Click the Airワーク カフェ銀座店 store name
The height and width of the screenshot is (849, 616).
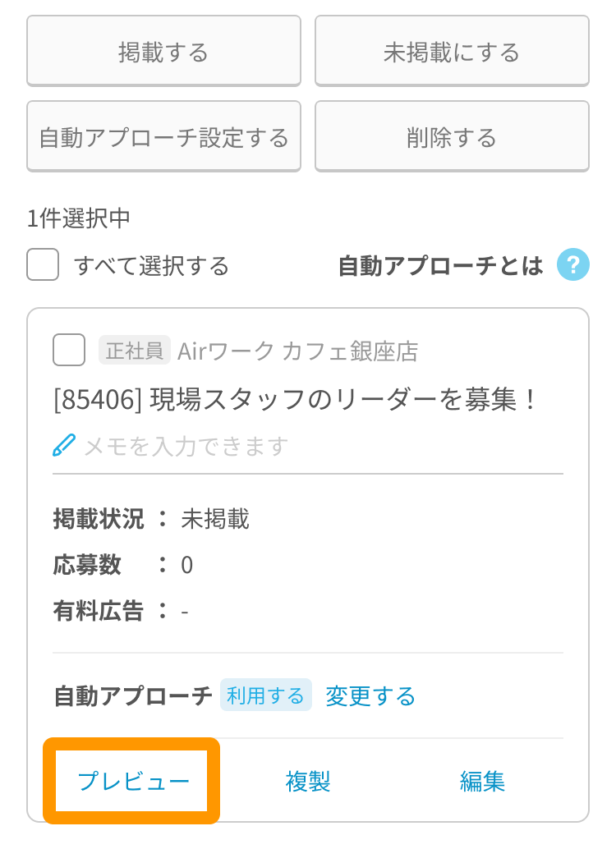coord(298,351)
